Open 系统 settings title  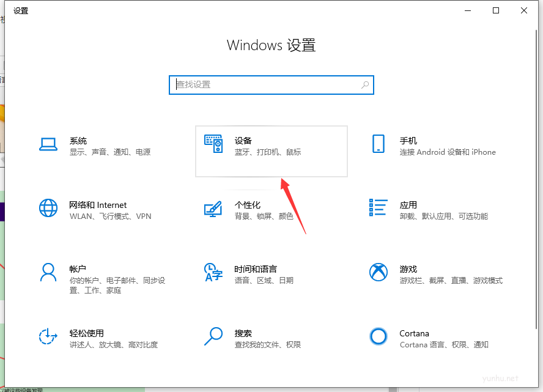coord(78,141)
